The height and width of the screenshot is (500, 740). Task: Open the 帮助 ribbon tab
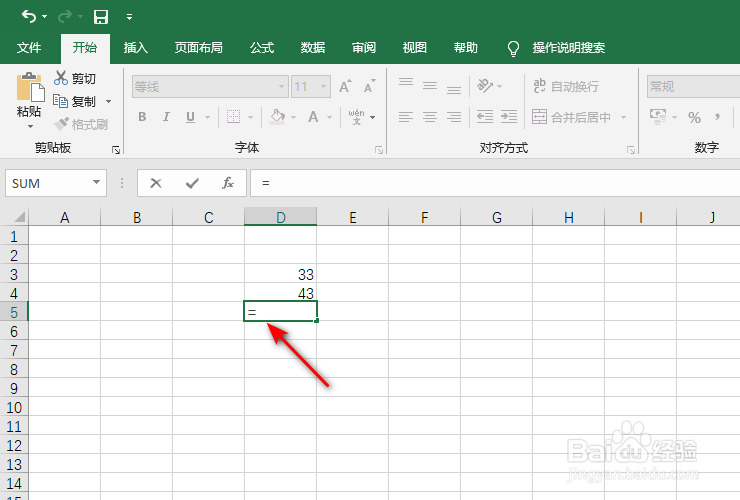pos(466,48)
